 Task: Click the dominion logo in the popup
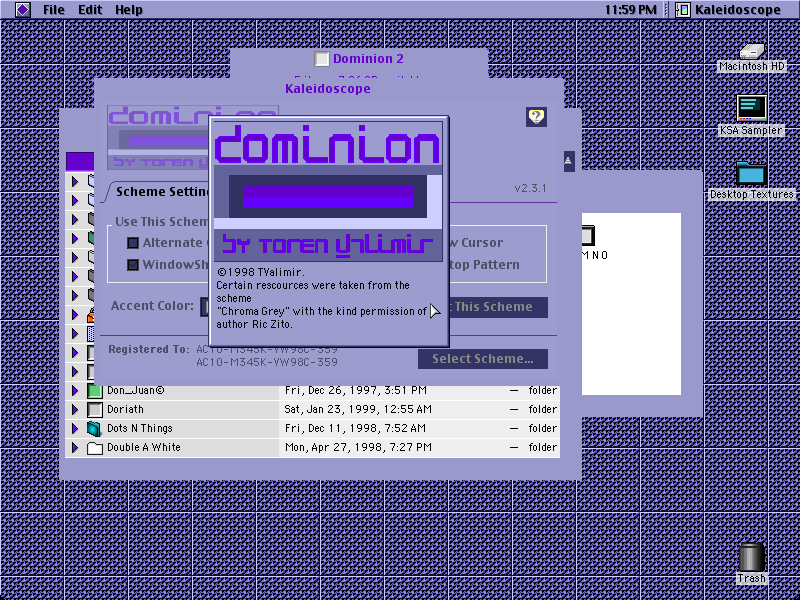point(328,192)
